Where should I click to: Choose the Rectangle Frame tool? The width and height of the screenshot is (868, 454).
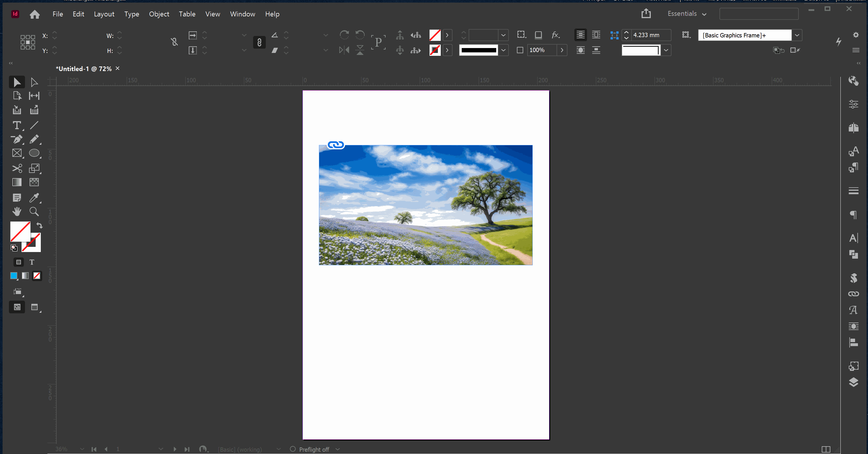coord(16,153)
